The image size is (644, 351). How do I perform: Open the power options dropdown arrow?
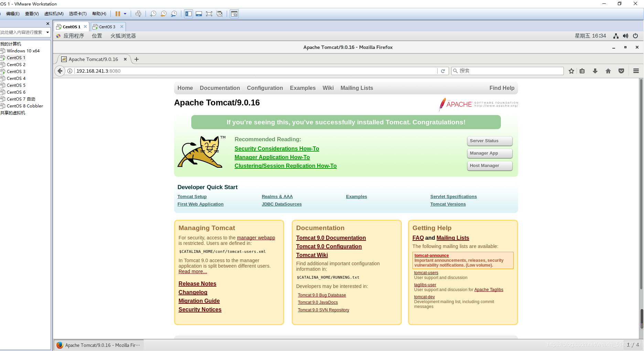coord(125,14)
